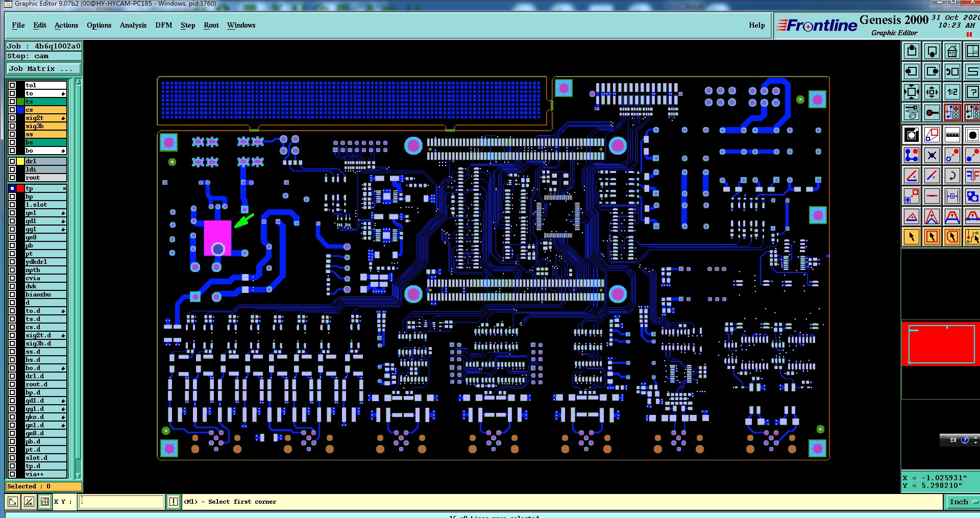Click the blue color swatch of layer cs
The height and width of the screenshot is (518, 980).
click(x=20, y=110)
